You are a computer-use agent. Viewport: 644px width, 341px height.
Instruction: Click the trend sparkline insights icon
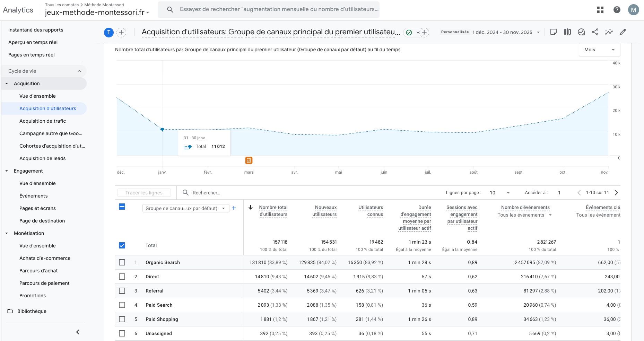click(609, 32)
